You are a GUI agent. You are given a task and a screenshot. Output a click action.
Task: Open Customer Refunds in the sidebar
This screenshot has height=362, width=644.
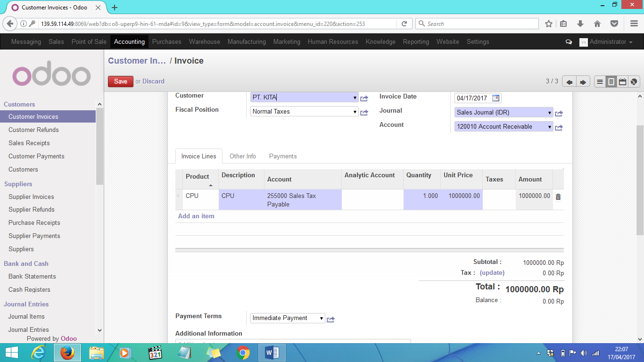[33, 130]
